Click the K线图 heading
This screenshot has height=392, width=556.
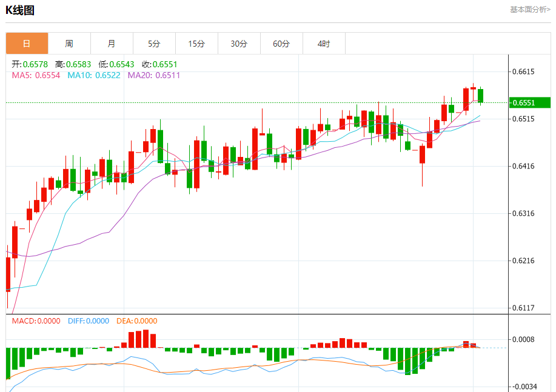20,10
